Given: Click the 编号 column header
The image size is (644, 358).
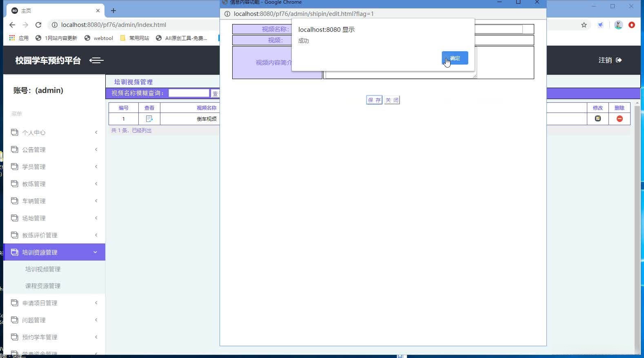Looking at the screenshot, I should pyautogui.click(x=124, y=108).
